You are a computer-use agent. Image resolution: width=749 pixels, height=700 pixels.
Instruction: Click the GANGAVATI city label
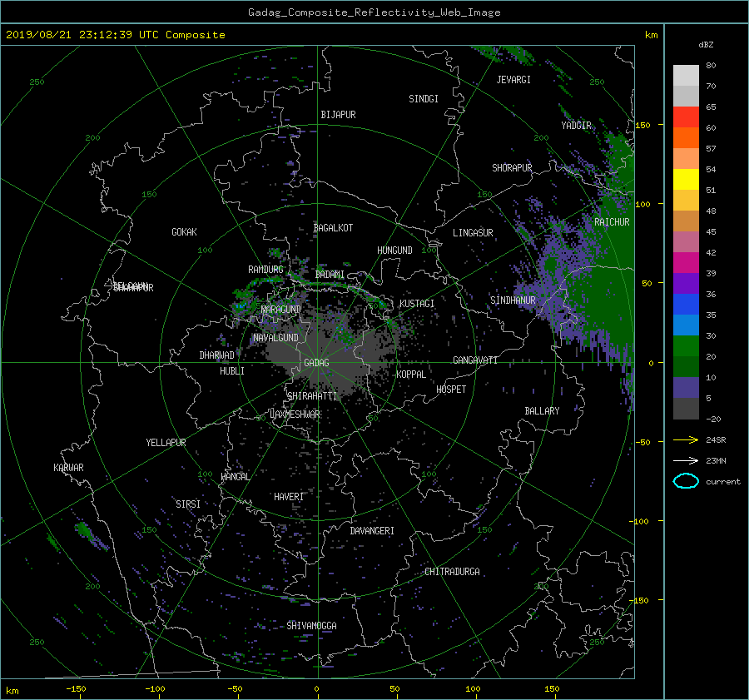coord(475,360)
